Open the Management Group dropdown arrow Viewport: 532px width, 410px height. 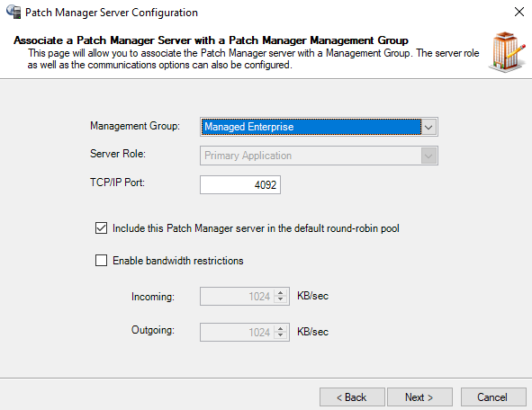[x=428, y=127]
